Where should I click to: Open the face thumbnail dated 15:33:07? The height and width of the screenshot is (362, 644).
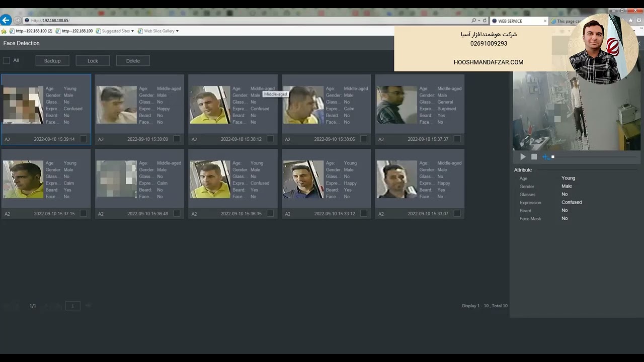pyautogui.click(x=396, y=179)
